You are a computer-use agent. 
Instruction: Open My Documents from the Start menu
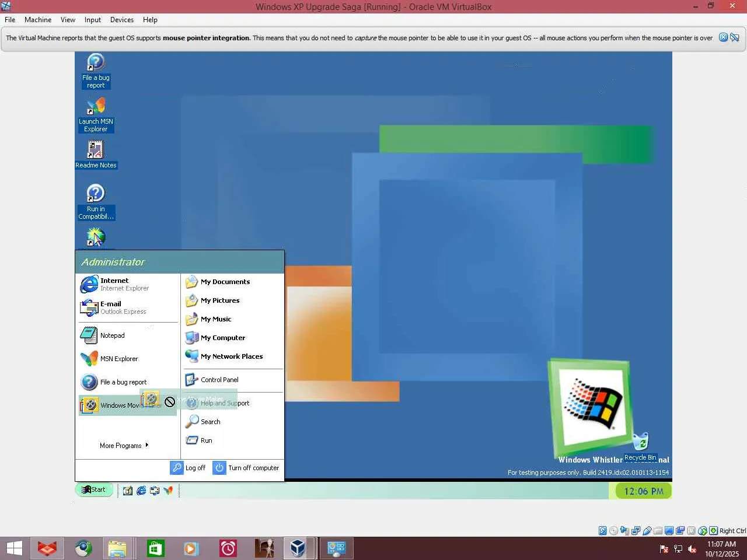tap(233, 282)
